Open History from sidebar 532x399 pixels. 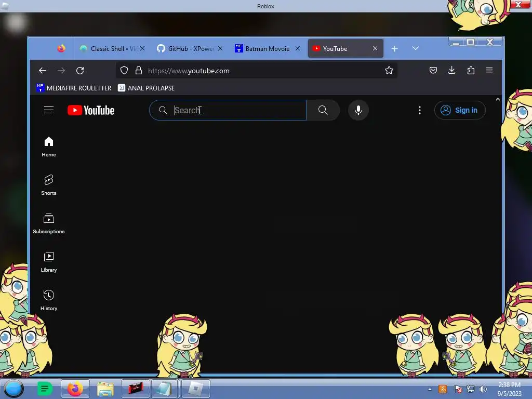tap(49, 300)
